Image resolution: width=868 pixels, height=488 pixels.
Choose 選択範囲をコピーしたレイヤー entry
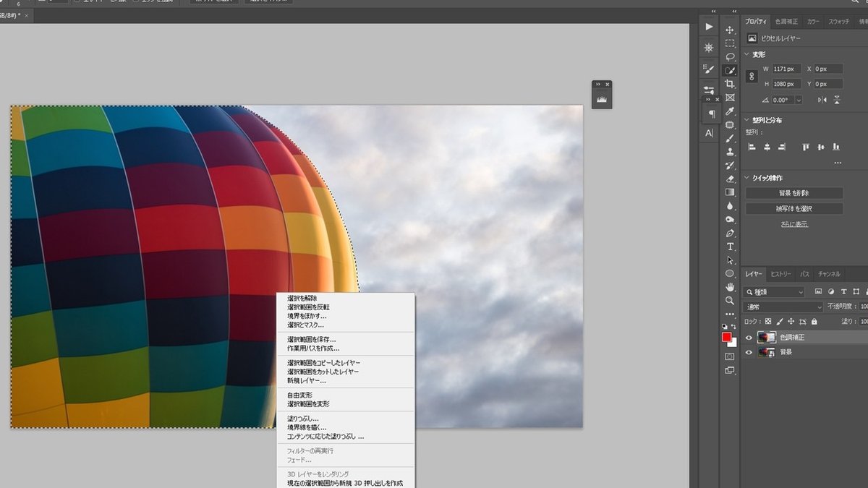pyautogui.click(x=323, y=362)
